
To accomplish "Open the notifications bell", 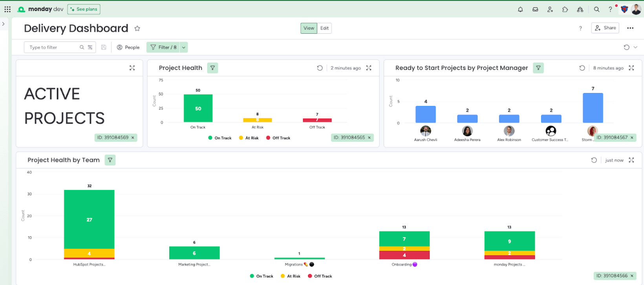I will point(520,9).
